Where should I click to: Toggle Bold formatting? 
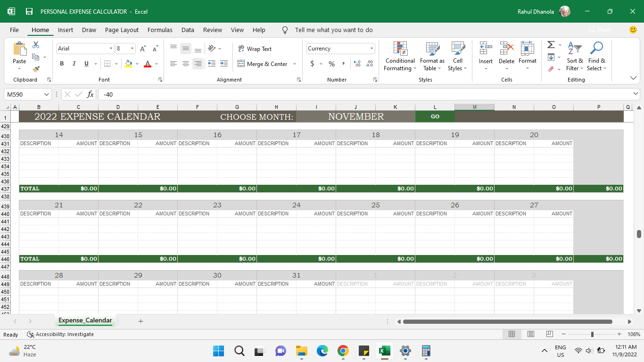(x=62, y=64)
